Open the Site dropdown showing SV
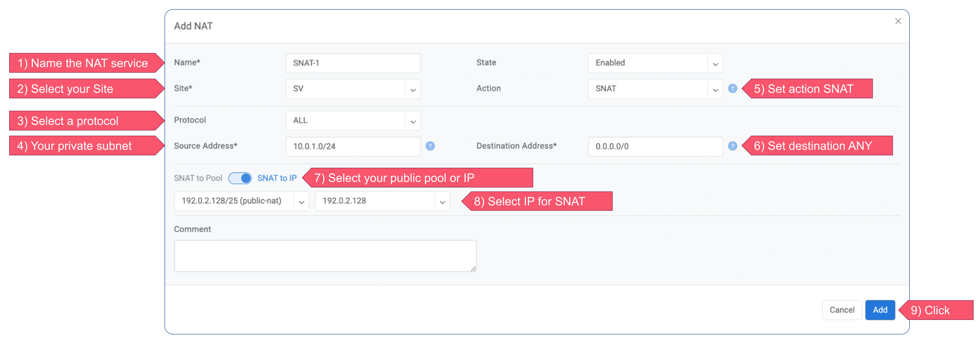The width and height of the screenshot is (980, 344). [353, 89]
